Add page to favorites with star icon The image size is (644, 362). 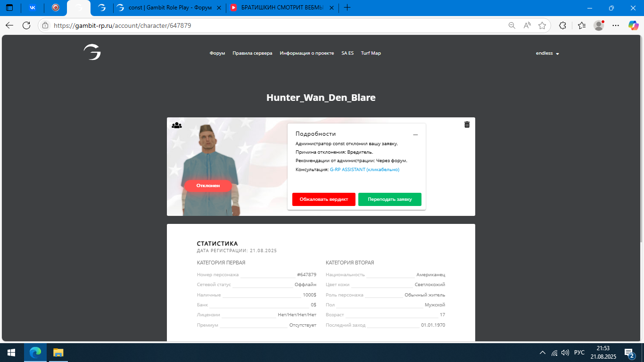point(542,25)
